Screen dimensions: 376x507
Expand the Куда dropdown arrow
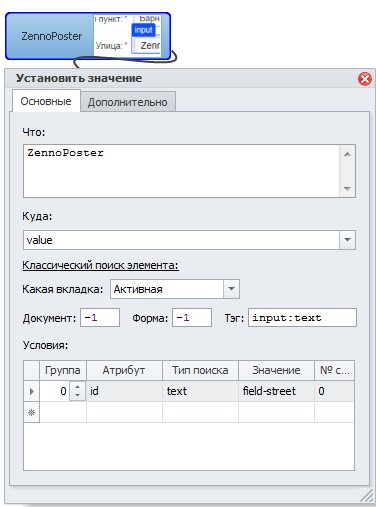347,240
